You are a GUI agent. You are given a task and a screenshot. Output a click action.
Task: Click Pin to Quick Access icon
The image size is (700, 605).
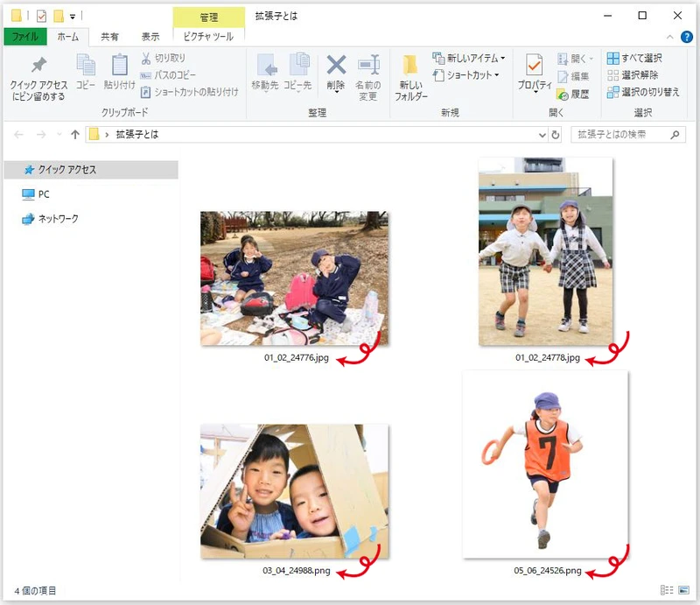[x=38, y=67]
